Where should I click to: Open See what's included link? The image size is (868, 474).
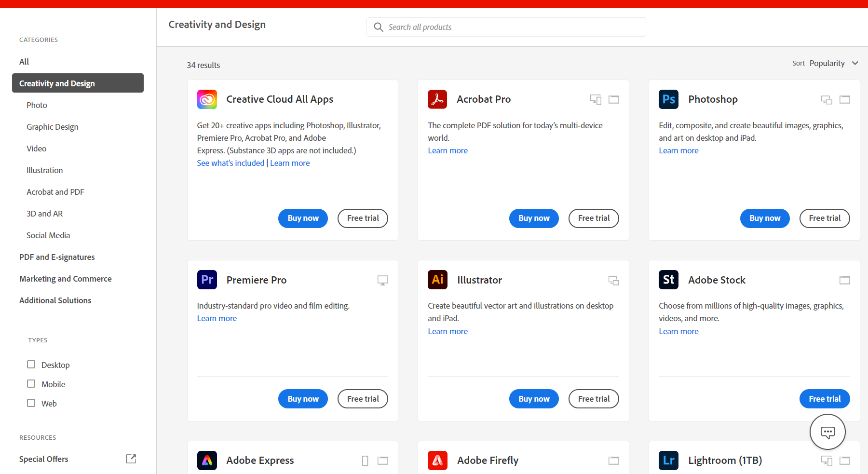231,163
